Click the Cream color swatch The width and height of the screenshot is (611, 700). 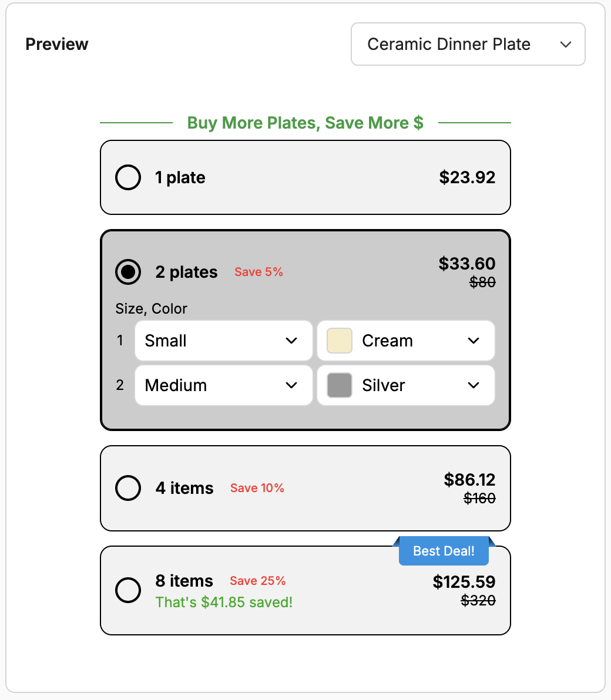coord(339,341)
